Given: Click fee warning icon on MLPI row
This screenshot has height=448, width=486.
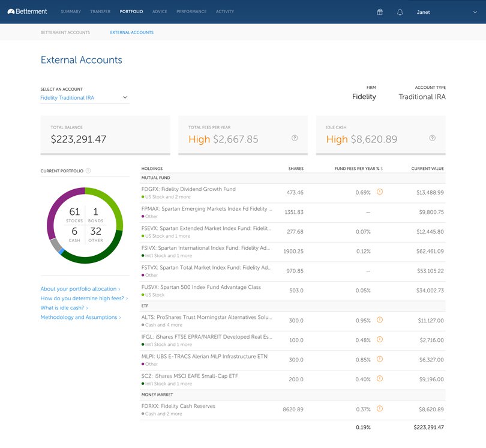Looking at the screenshot, I should pyautogui.click(x=380, y=360).
